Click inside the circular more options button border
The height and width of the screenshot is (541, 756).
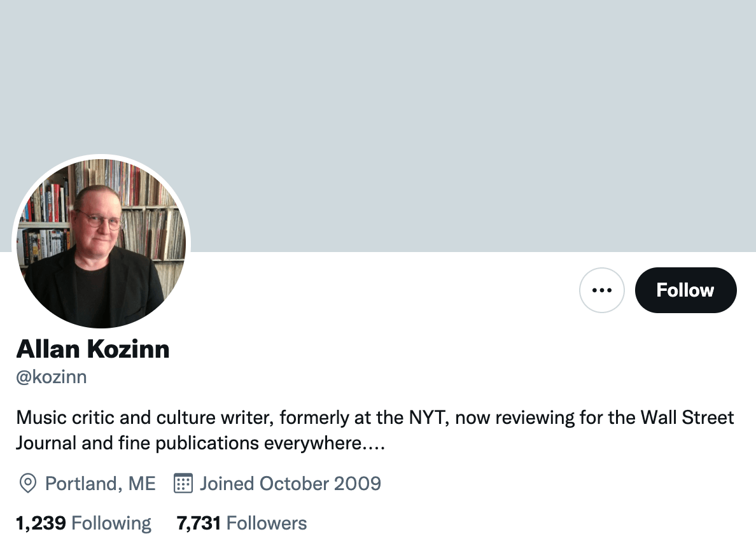coord(602,290)
